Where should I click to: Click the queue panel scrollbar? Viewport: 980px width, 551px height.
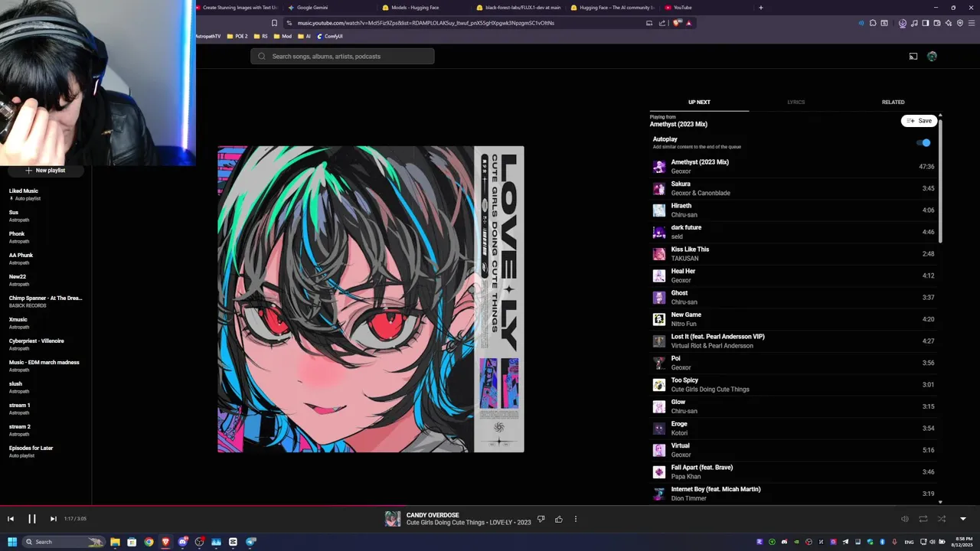click(940, 180)
